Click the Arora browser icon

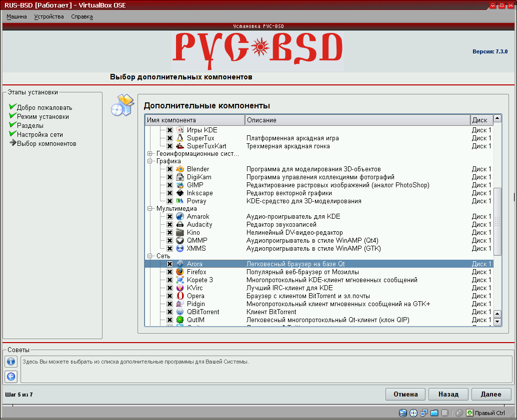coord(179,264)
